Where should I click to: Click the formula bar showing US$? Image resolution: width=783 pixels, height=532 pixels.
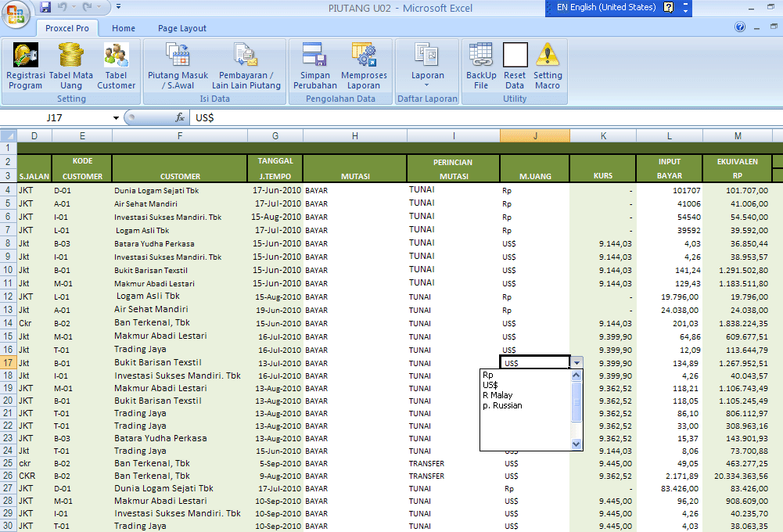point(484,118)
